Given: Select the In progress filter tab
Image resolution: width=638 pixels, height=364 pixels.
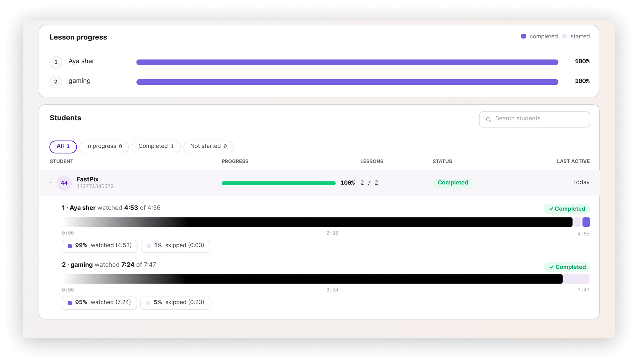Looking at the screenshot, I should (x=104, y=146).
